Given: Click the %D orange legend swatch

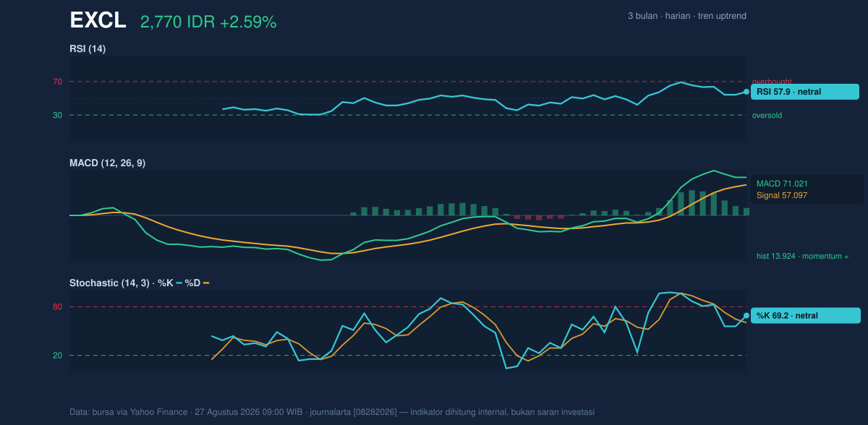Looking at the screenshot, I should click(x=206, y=283).
